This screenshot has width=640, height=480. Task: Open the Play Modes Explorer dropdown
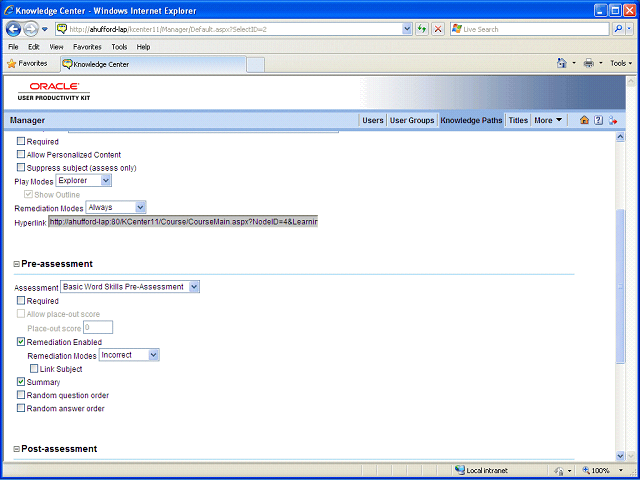pyautogui.click(x=84, y=180)
